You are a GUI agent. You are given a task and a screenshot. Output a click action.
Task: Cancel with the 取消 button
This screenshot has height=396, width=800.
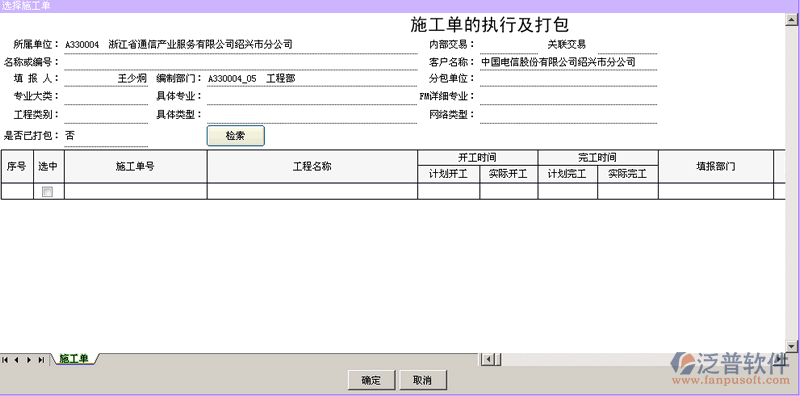422,380
